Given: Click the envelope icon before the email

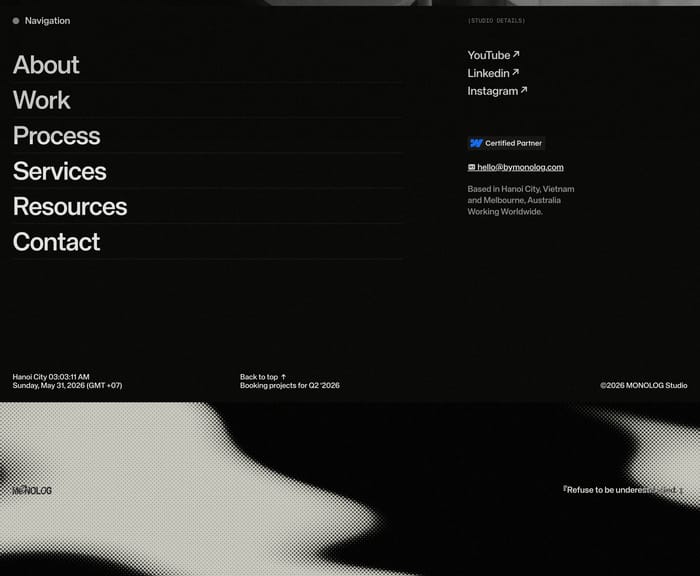Looking at the screenshot, I should tap(471, 167).
